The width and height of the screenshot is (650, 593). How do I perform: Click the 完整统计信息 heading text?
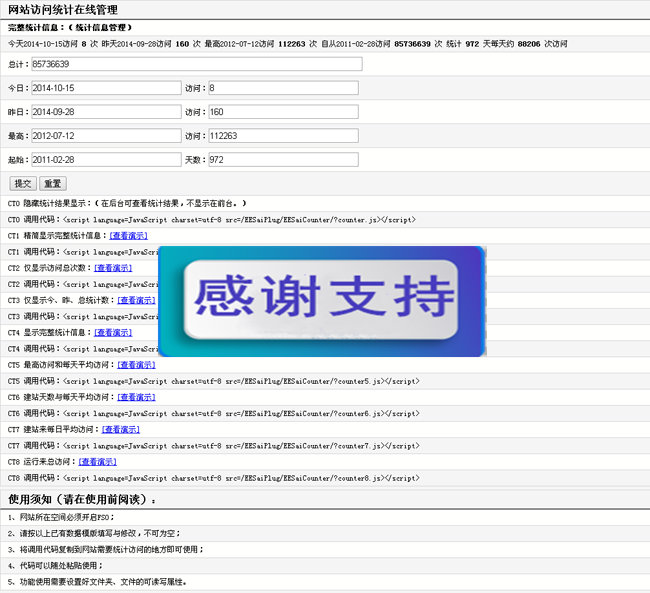pos(70,28)
